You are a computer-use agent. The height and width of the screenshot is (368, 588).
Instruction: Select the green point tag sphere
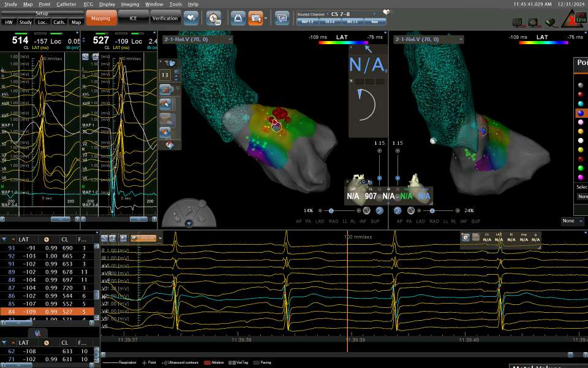(x=581, y=168)
